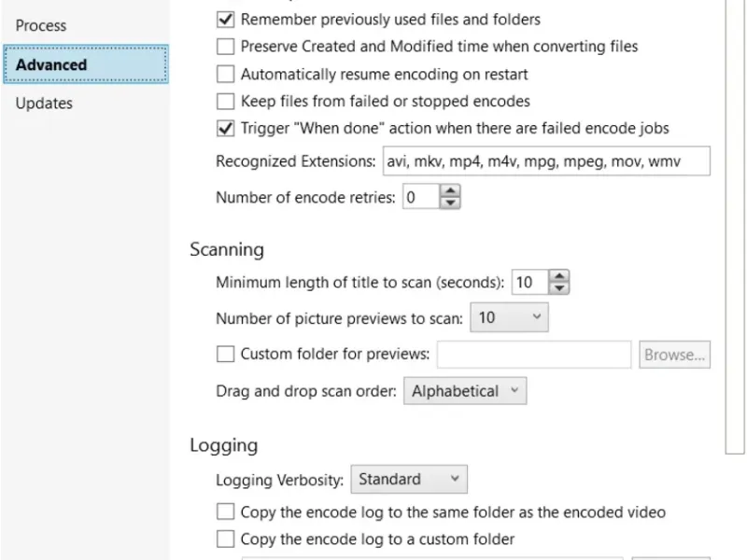Screen dimensions: 747x560
Task: Switch to the Process tab
Action: click(x=41, y=25)
